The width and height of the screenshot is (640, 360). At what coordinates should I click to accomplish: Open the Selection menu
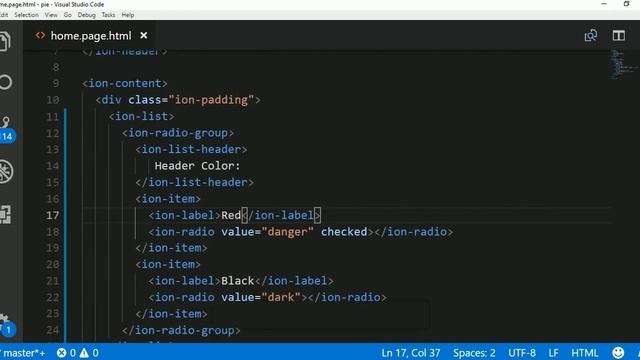26,15
